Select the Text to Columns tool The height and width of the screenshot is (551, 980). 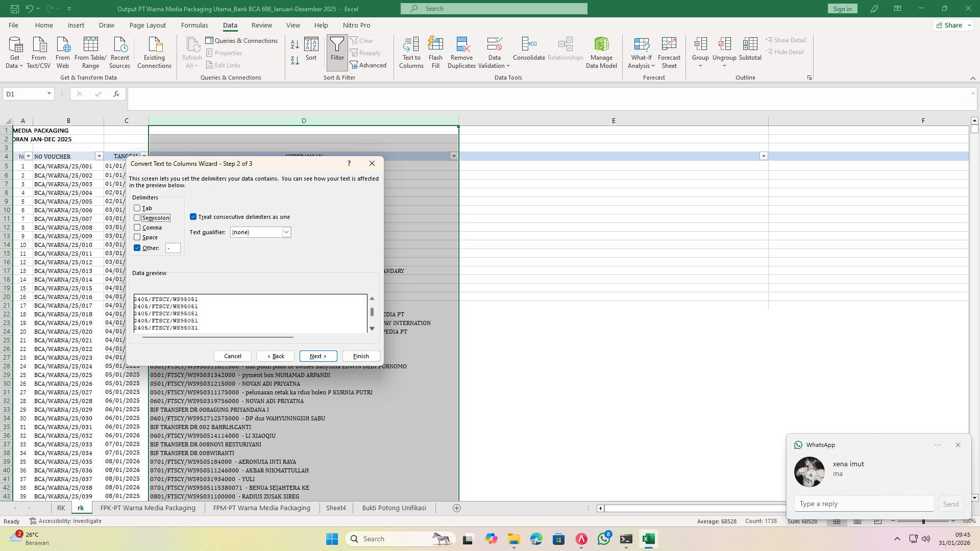(411, 51)
